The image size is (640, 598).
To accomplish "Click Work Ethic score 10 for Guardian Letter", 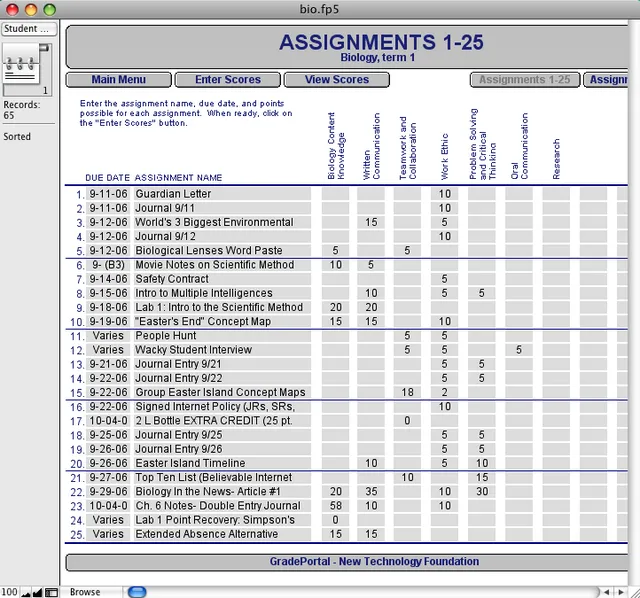I will point(444,194).
